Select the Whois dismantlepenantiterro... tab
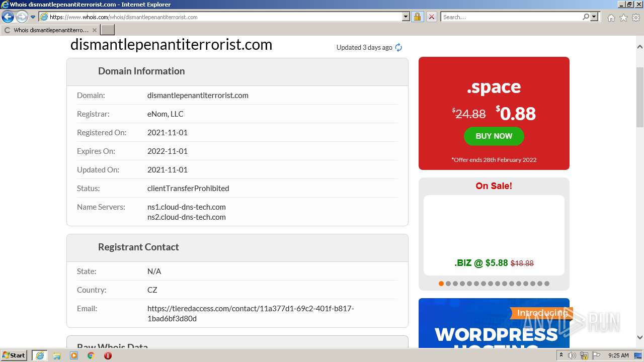The height and width of the screenshot is (362, 644). click(50, 30)
